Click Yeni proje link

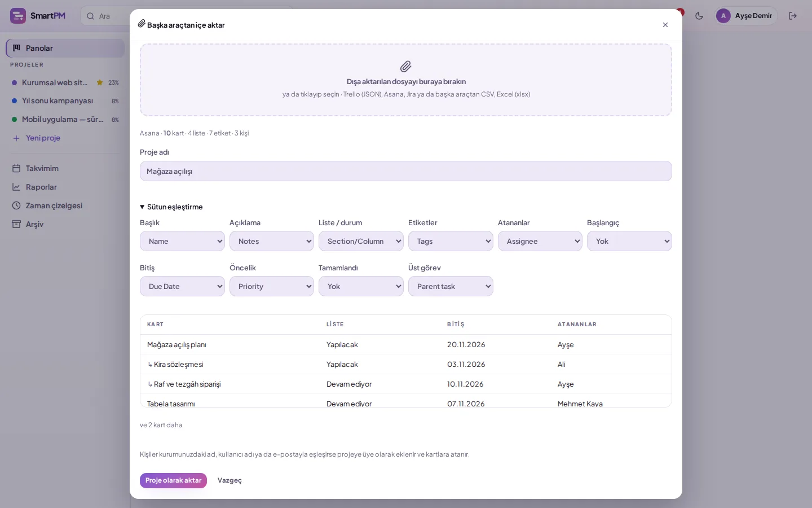(x=43, y=138)
